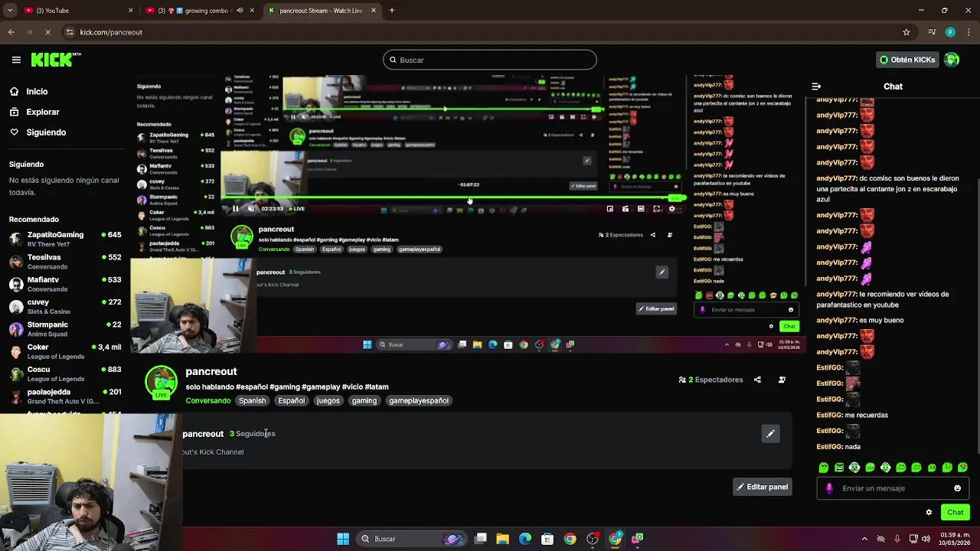Viewport: 980px width, 551px height.
Task: Select the Spanish tag
Action: (x=252, y=400)
